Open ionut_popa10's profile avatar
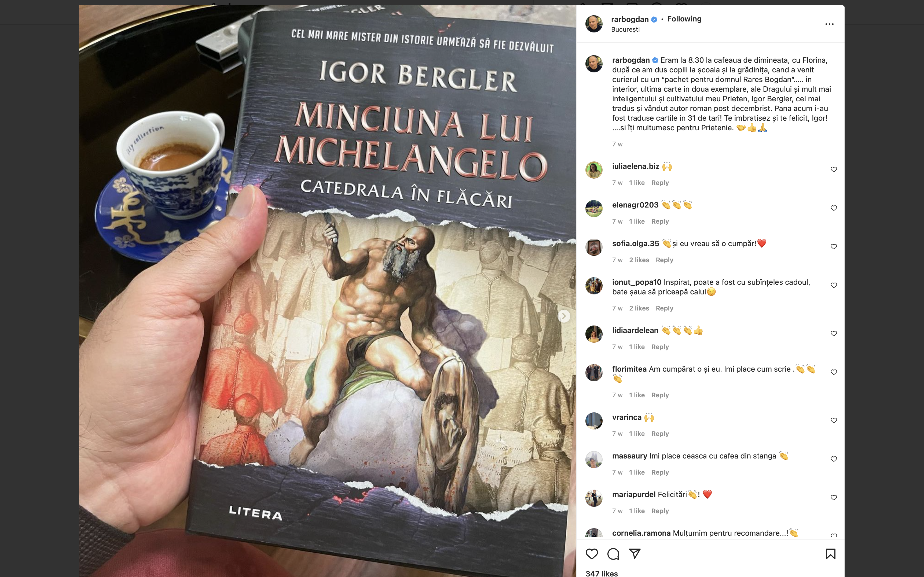Screen dimensions: 924x577 click(x=594, y=286)
